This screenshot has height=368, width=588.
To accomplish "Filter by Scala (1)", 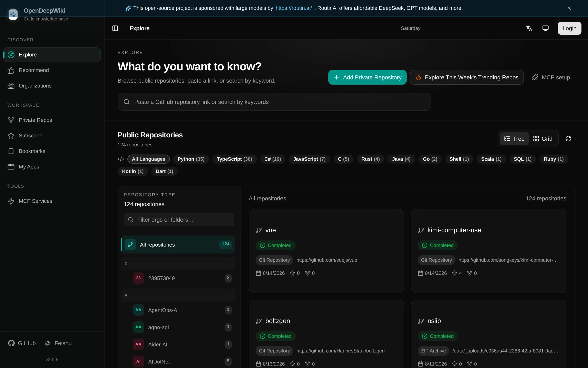I will pos(491,159).
